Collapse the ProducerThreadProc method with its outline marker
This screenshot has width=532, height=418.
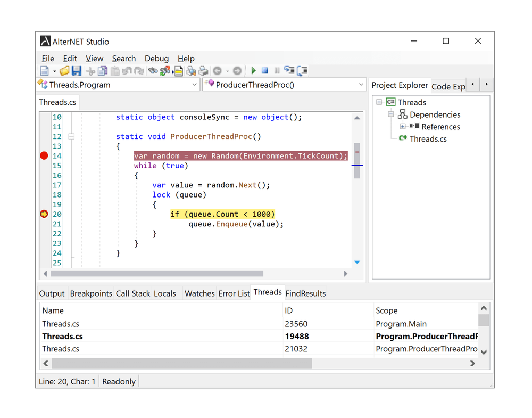[x=72, y=136]
